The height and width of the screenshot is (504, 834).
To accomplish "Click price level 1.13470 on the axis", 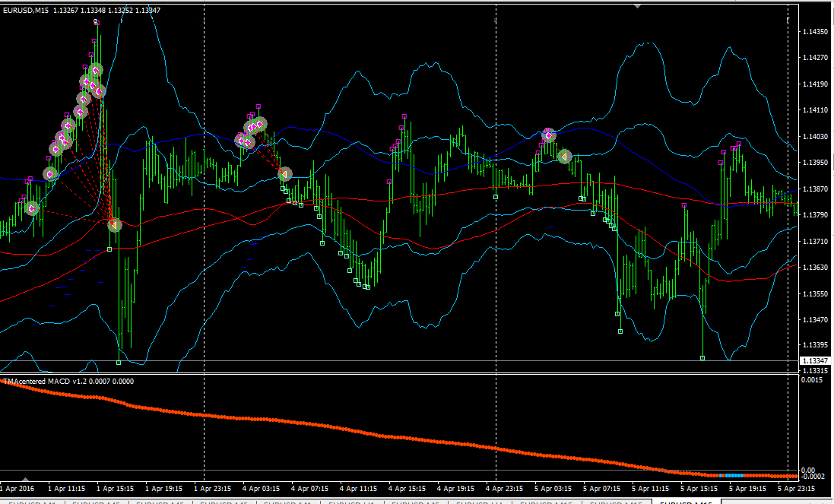I will [x=816, y=320].
